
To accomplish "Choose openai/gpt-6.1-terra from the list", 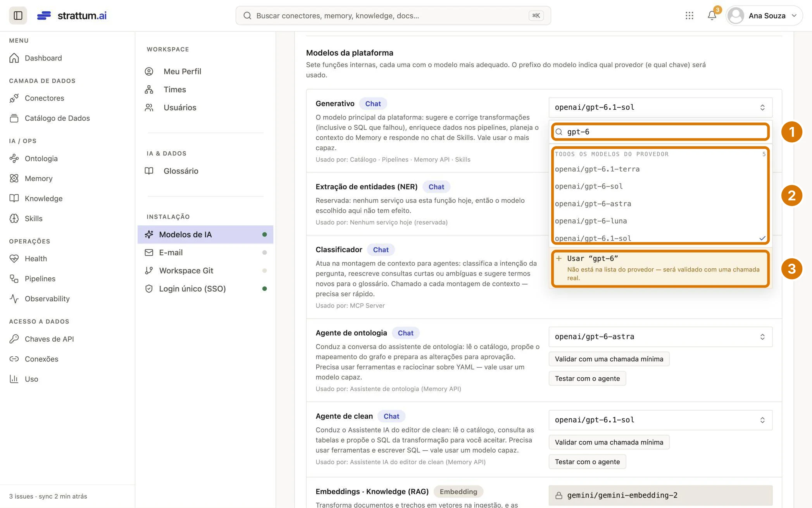I will point(660,169).
